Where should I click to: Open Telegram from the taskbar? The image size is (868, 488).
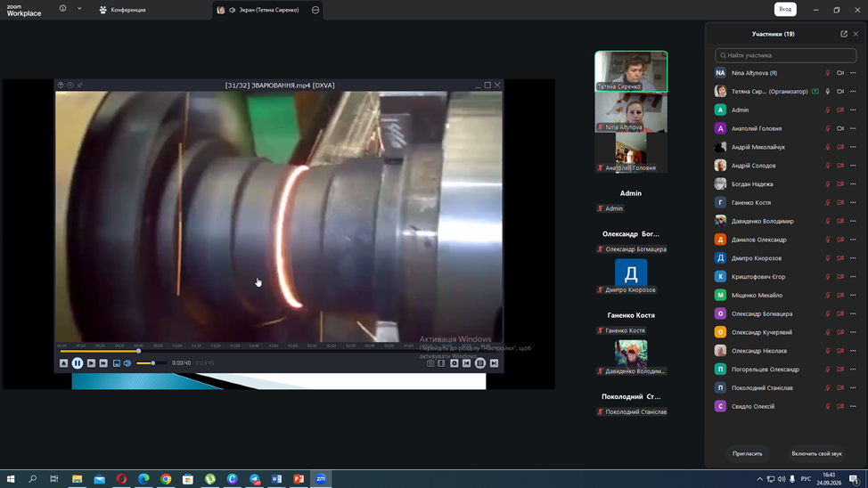click(254, 479)
